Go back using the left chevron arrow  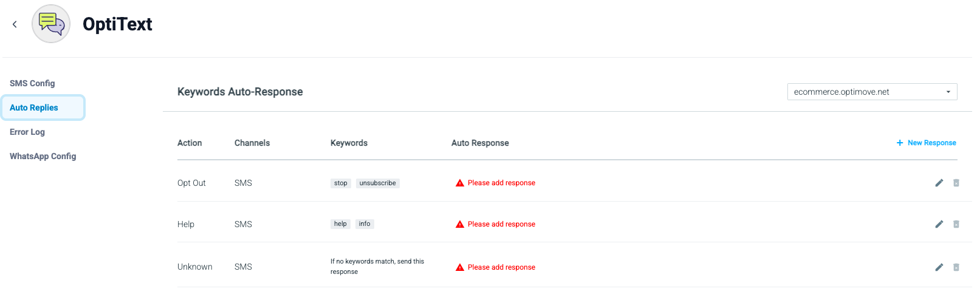coord(15,24)
